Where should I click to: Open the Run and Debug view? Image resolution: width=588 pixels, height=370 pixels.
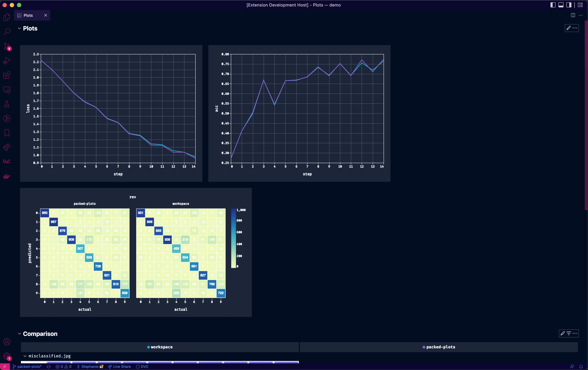click(x=7, y=61)
